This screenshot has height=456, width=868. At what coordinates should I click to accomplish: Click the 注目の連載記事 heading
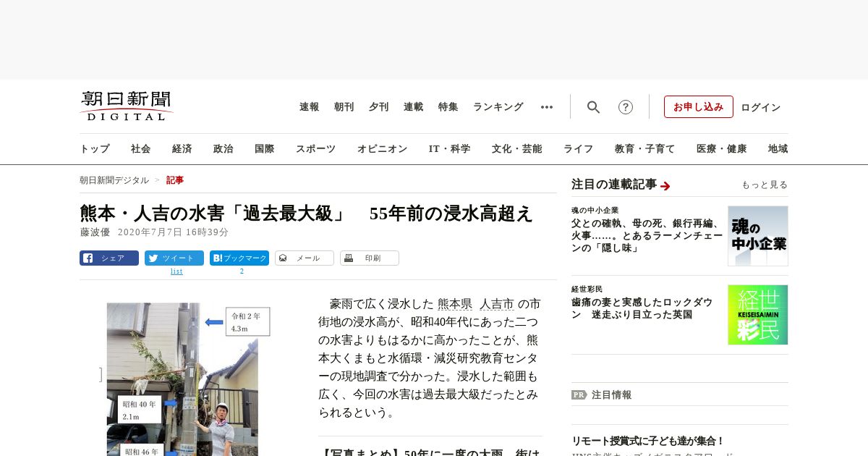tap(614, 185)
